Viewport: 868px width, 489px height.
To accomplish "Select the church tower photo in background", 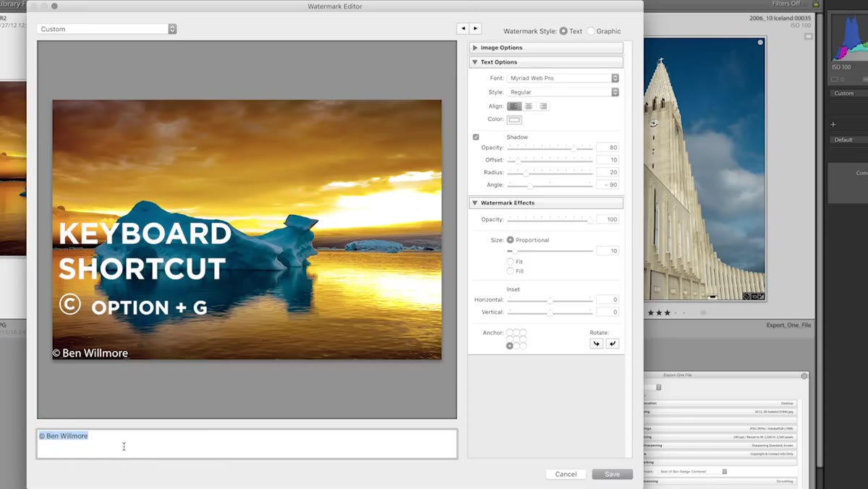I will (x=704, y=170).
